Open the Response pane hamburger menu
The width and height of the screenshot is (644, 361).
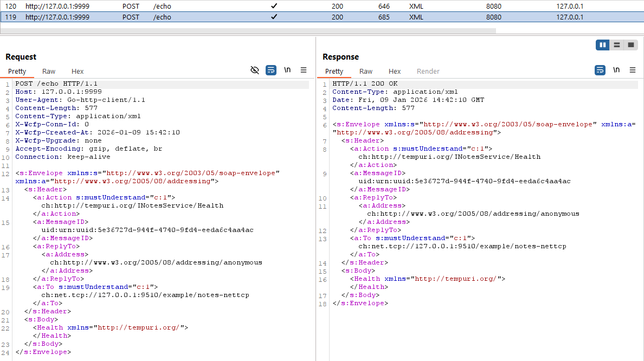(633, 70)
